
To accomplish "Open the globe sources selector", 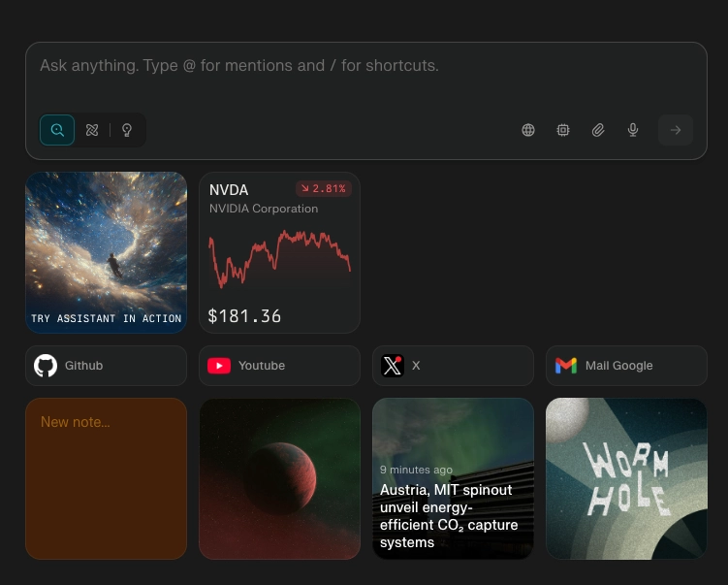I will pos(528,130).
